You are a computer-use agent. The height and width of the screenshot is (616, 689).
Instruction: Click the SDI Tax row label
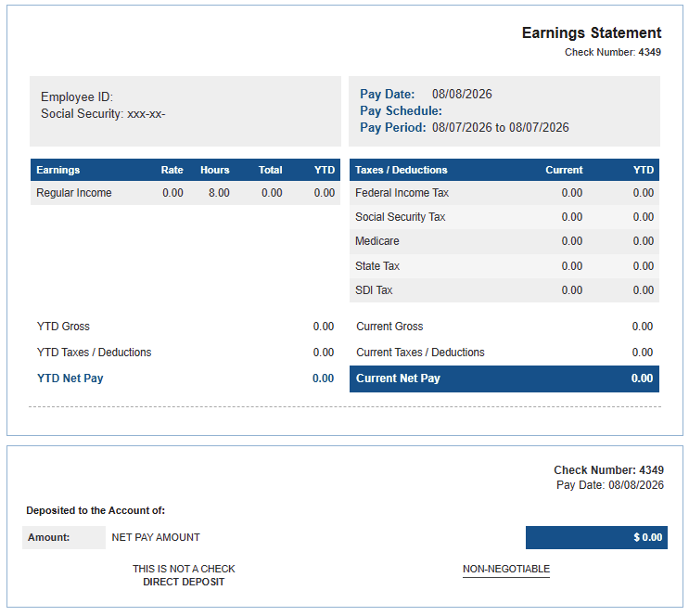pyautogui.click(x=374, y=290)
